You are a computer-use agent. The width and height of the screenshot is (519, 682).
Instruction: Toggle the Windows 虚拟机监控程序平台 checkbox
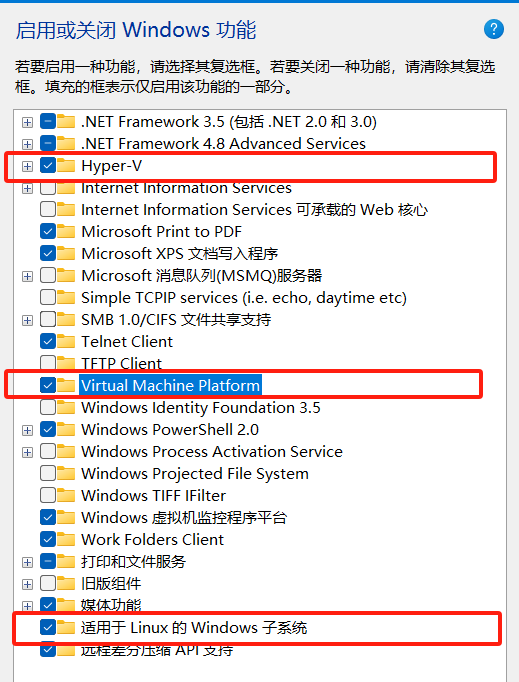click(48, 517)
